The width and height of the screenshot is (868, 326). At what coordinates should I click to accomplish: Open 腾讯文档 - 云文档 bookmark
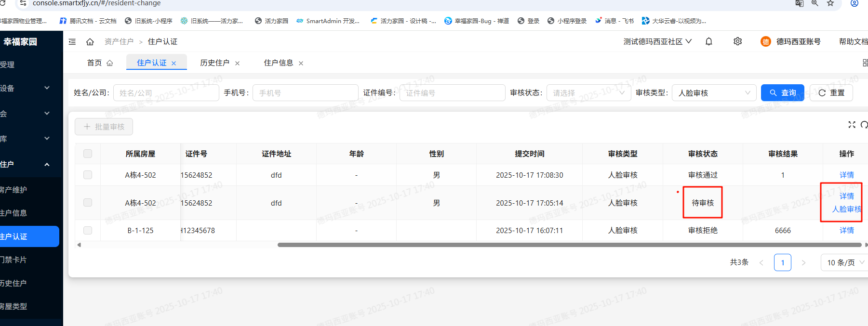click(x=88, y=21)
